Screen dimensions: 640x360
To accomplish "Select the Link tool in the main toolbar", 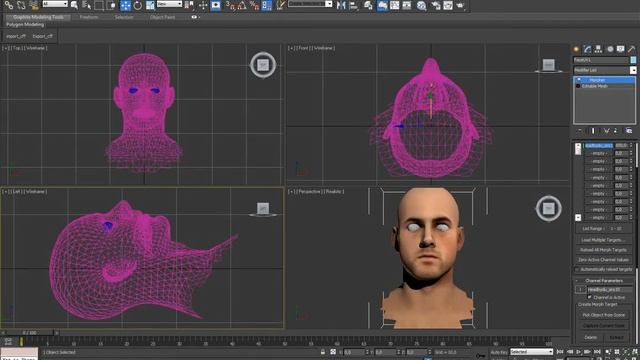I will 9,5.
